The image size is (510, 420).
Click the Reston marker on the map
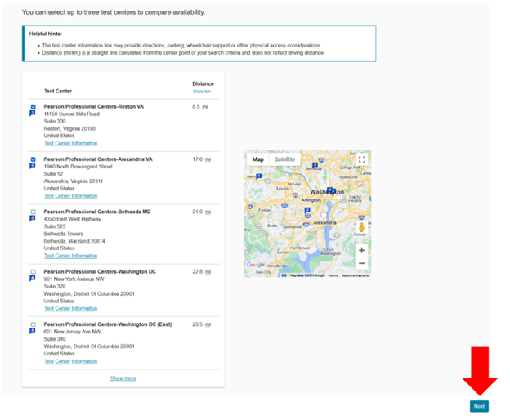coord(259,176)
